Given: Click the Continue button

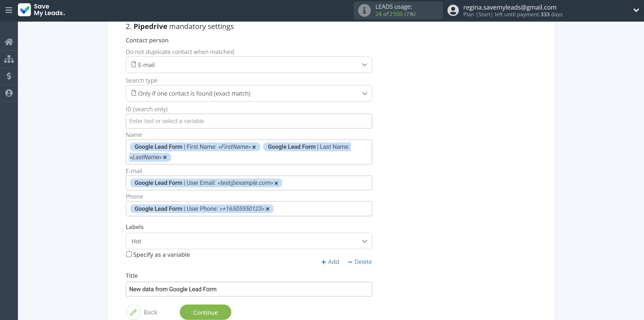Looking at the screenshot, I should point(205,312).
